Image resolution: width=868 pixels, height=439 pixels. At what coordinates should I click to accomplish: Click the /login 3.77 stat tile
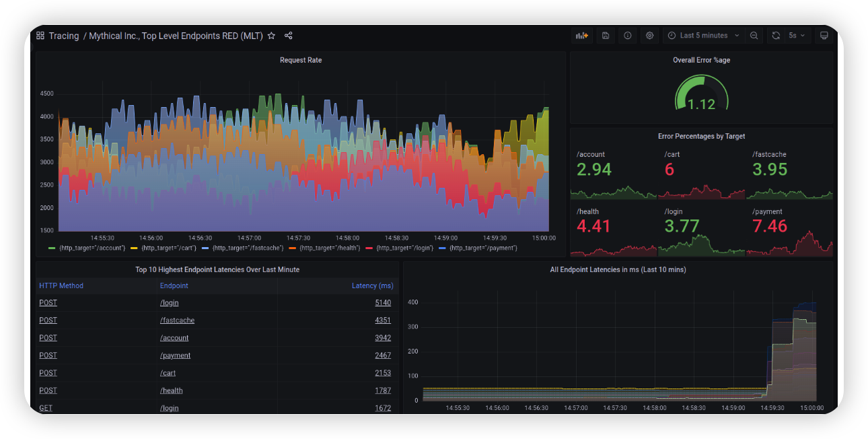click(x=701, y=230)
